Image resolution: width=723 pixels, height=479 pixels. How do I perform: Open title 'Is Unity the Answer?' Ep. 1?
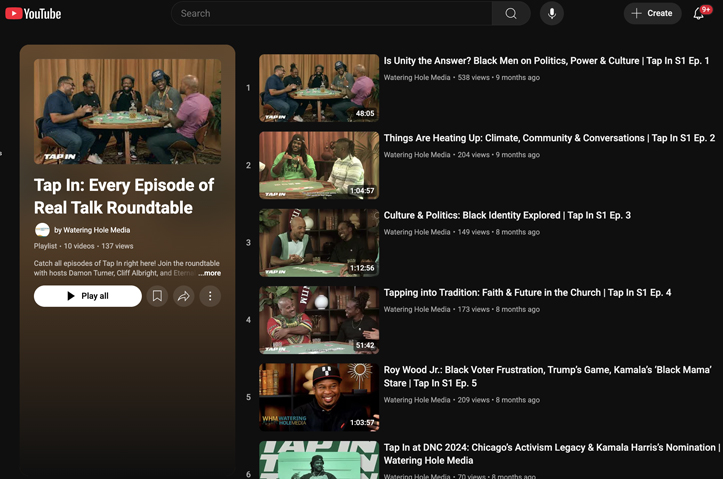coord(546,61)
